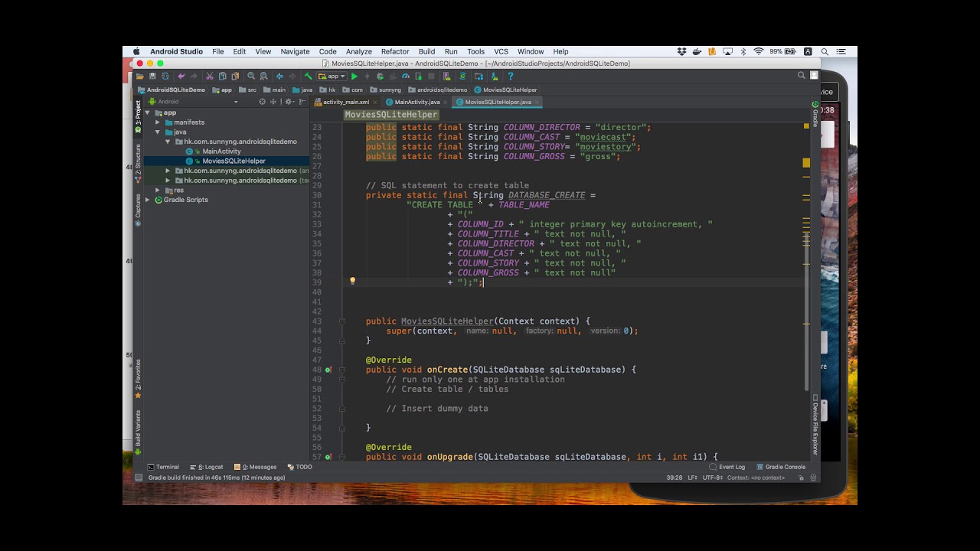Click Collapse All icon in Project panel
The width and height of the screenshot is (980, 551).
(273, 102)
